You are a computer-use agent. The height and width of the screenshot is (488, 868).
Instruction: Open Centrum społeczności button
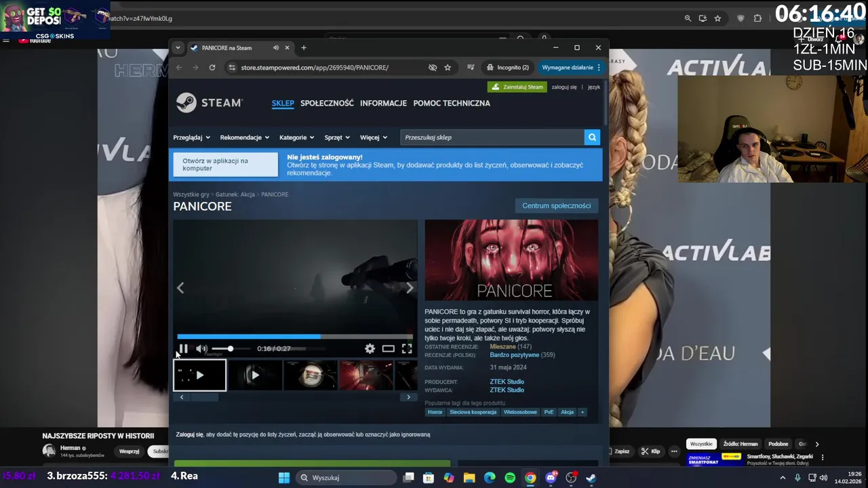click(x=556, y=205)
